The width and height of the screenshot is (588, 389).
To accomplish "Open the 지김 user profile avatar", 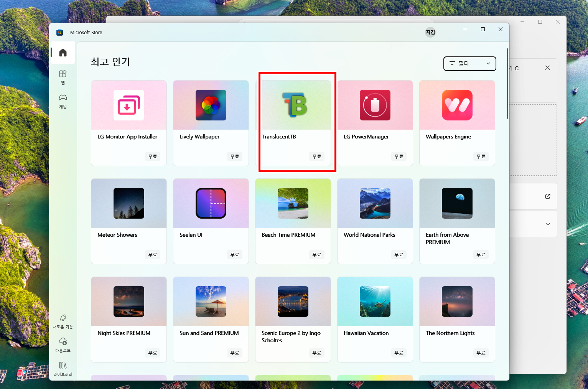I will [430, 32].
